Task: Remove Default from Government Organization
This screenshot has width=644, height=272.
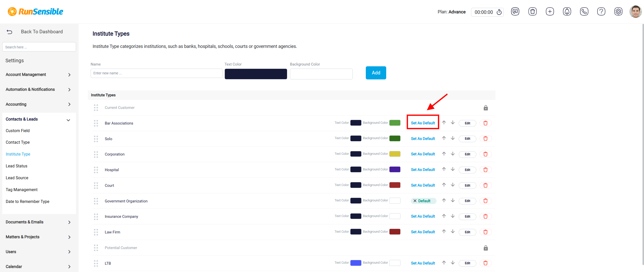Action: tap(415, 201)
